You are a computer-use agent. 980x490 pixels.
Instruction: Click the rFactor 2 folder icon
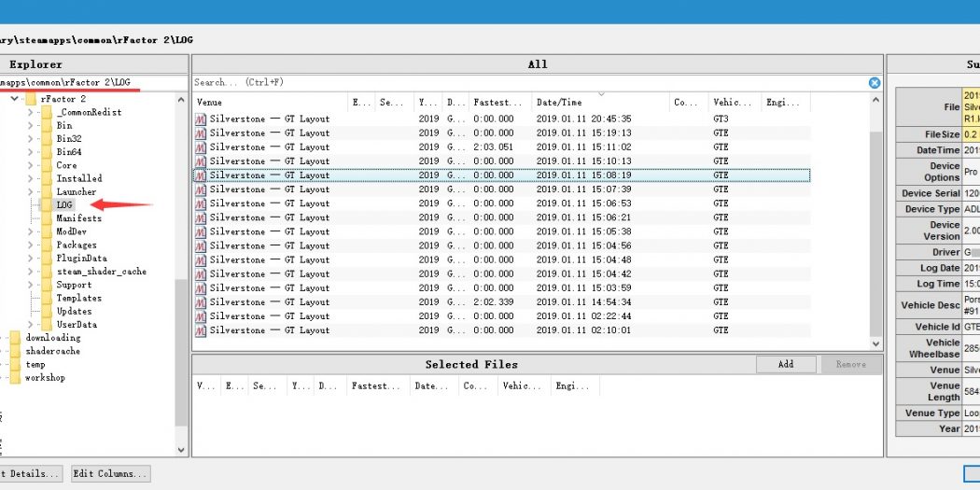(31, 99)
